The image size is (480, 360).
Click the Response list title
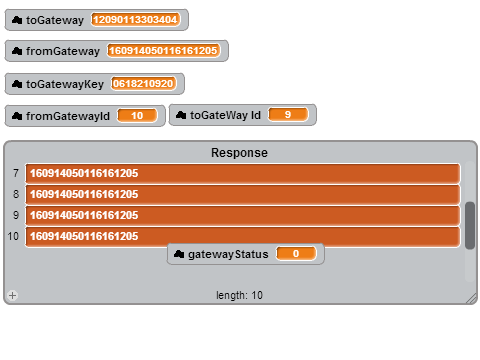point(239,153)
